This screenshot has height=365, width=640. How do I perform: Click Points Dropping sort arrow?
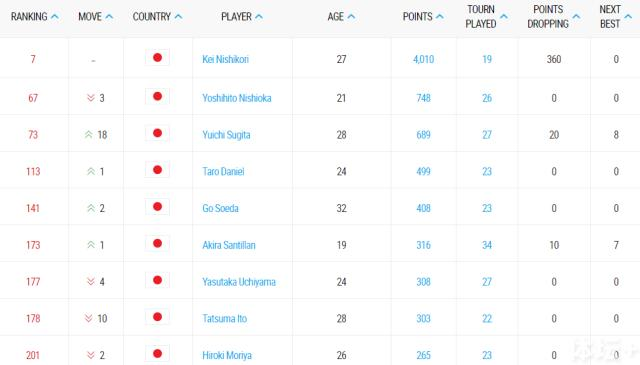pos(576,17)
